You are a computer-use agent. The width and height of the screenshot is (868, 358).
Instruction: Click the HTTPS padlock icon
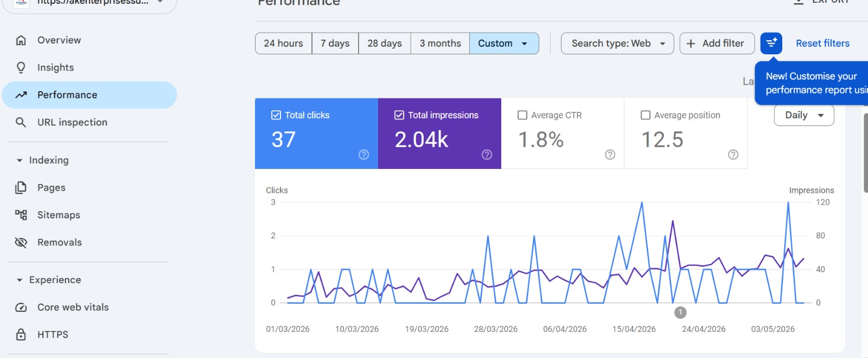point(21,335)
